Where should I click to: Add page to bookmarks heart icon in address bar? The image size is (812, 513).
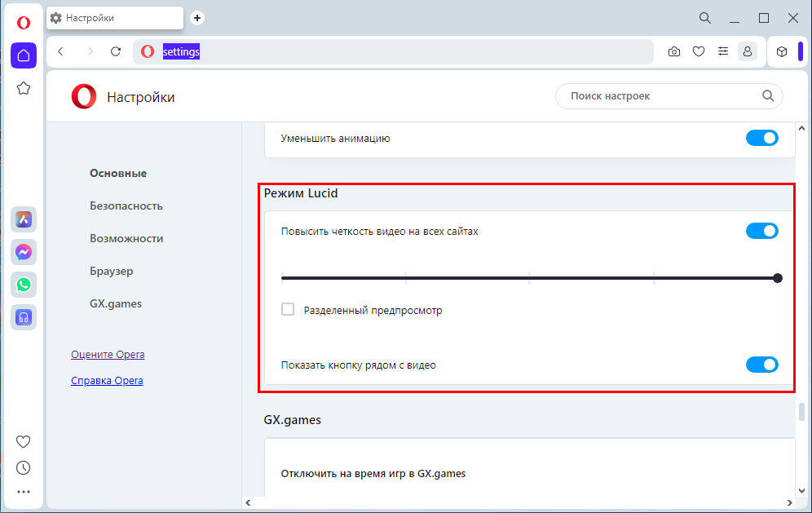pyautogui.click(x=699, y=51)
